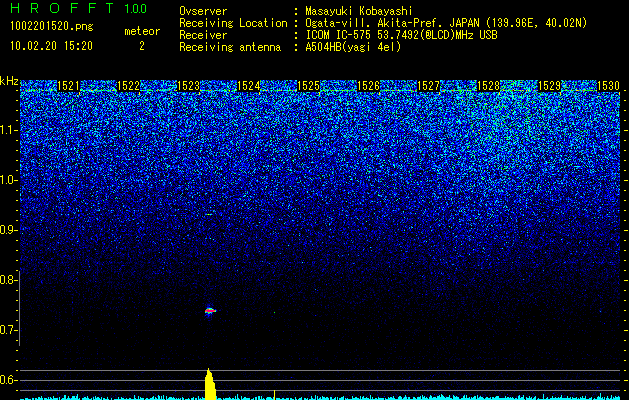Viewport: 629px width, 400px height.
Task: Click the Receiving antenna label
Action: (230, 47)
